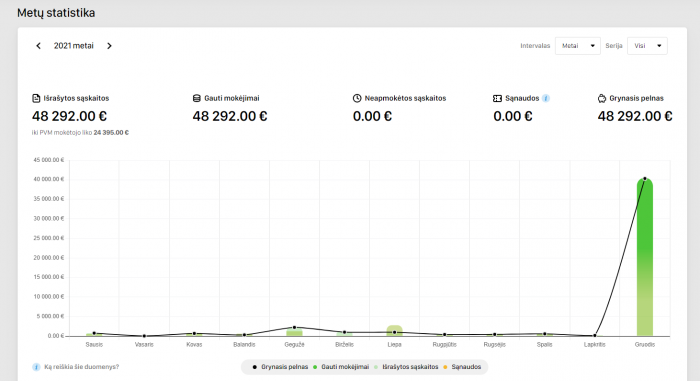
Task: Go to previous year with left arrow
Action: [x=38, y=46]
